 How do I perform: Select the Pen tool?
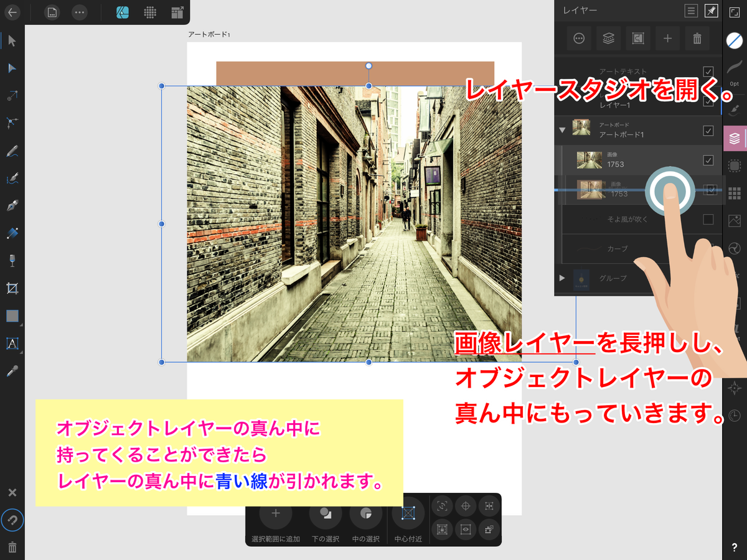(11, 205)
